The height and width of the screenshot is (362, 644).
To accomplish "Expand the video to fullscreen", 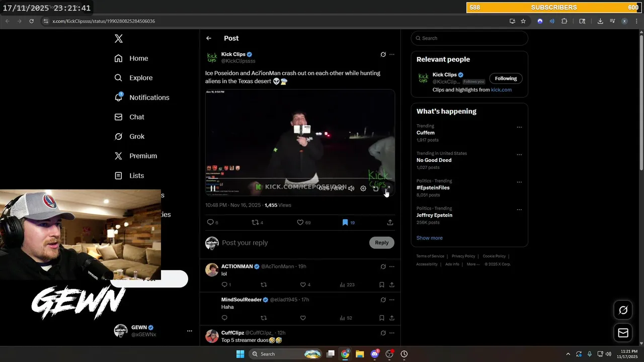I will pos(387,189).
